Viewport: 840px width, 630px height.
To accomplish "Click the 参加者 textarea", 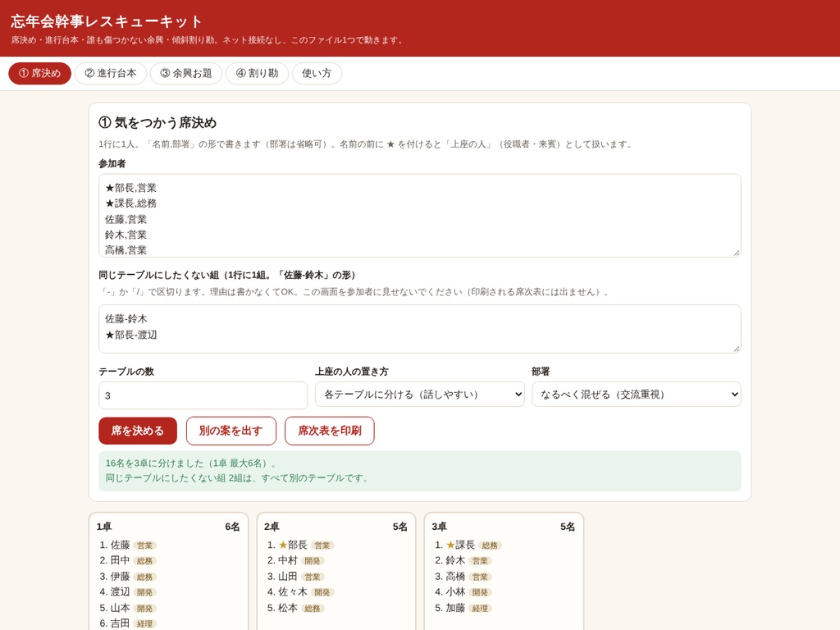I will pos(419,216).
